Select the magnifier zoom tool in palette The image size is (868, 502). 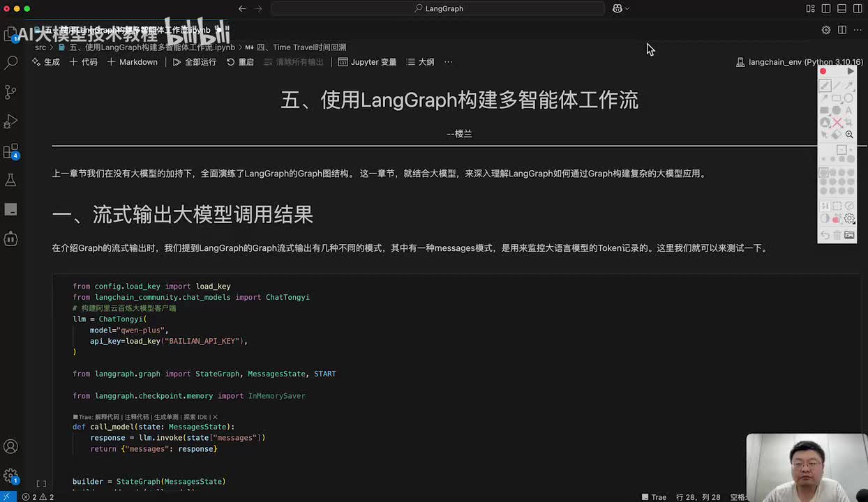click(x=849, y=135)
